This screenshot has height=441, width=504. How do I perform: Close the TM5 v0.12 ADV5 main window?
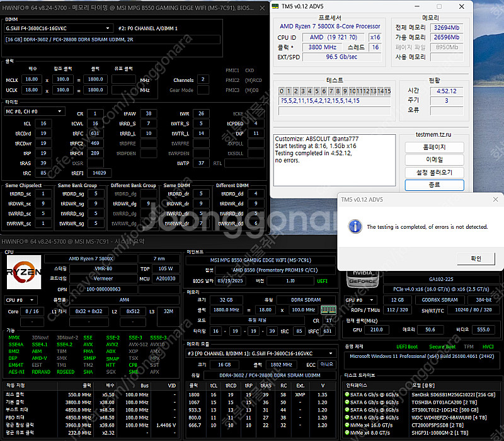pyautogui.click(x=461, y=6)
